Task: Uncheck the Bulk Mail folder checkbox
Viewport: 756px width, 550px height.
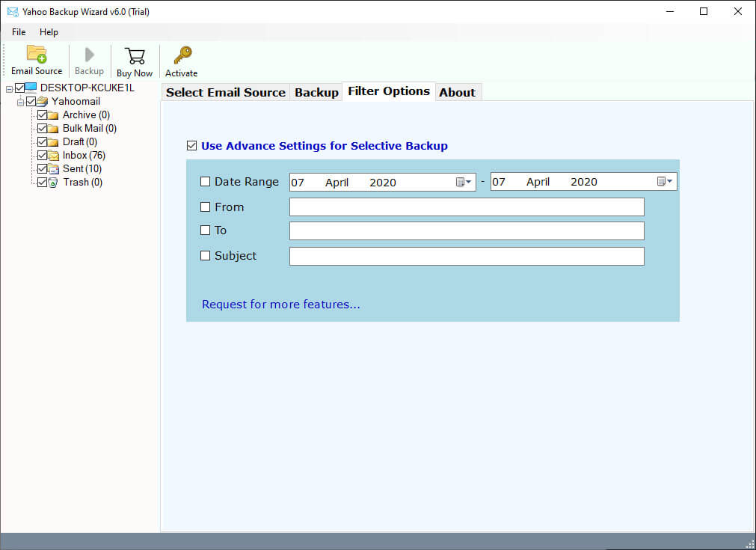Action: (42, 129)
